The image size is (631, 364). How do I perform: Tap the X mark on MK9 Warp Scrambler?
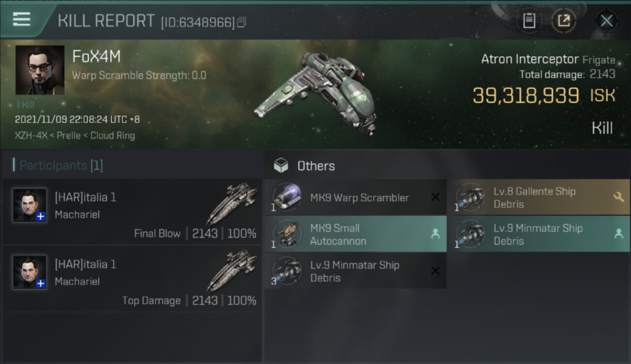[x=435, y=197]
